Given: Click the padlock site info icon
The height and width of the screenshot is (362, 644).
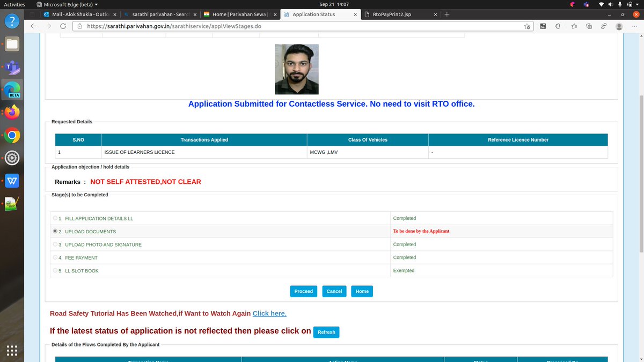Looking at the screenshot, I should pyautogui.click(x=80, y=26).
